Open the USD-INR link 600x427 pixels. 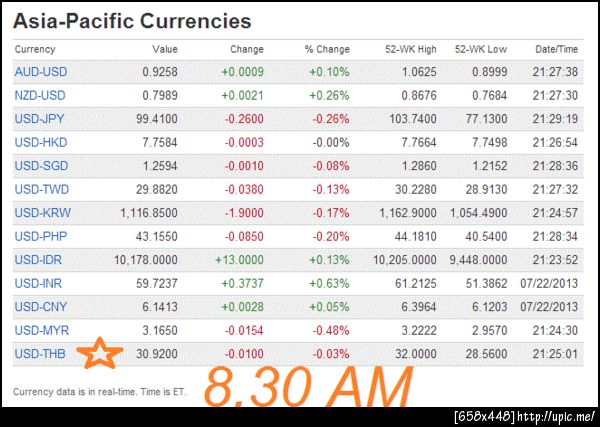(39, 283)
